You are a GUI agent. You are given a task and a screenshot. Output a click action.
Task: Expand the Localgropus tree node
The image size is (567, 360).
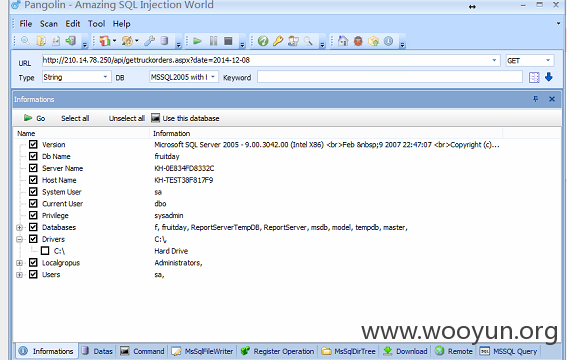pos(20,263)
